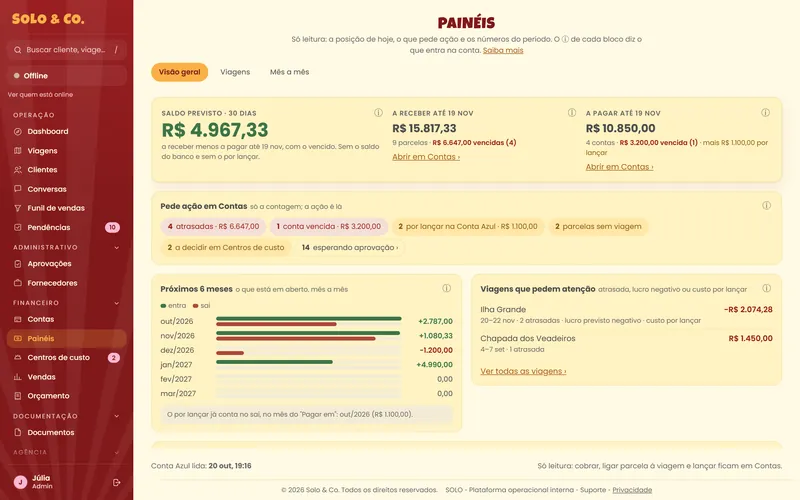
Task: Click R$ 15.817,33 receivable amount
Action: (x=424, y=129)
